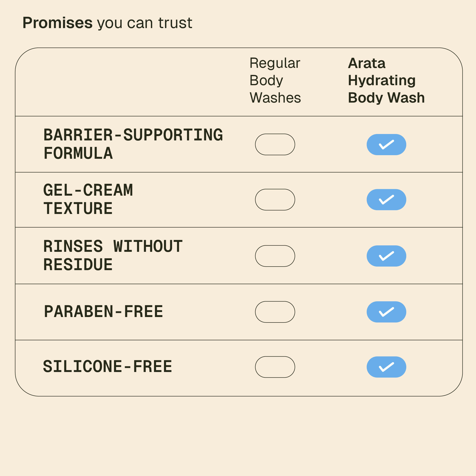Select the checkmark beside Rinses Without Residue

[386, 256]
